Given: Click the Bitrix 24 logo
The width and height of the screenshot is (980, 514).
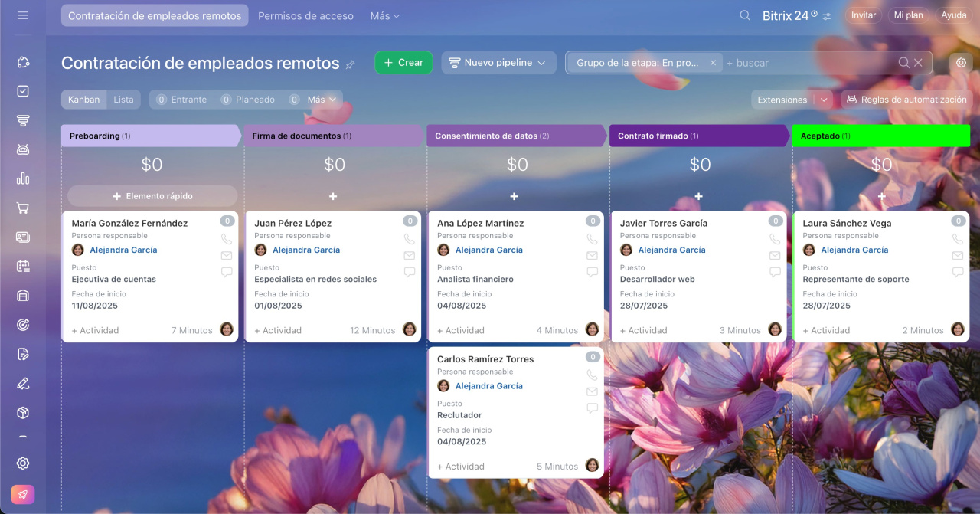Looking at the screenshot, I should coord(786,15).
